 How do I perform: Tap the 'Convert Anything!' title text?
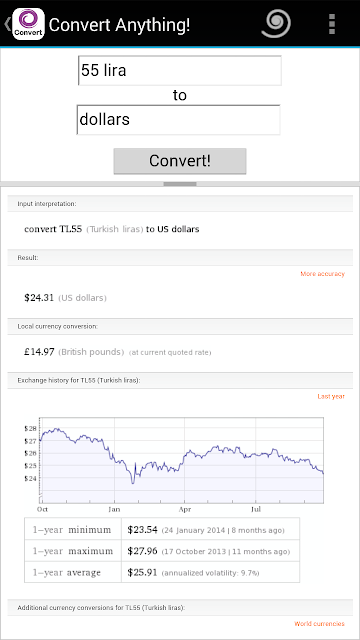click(119, 25)
